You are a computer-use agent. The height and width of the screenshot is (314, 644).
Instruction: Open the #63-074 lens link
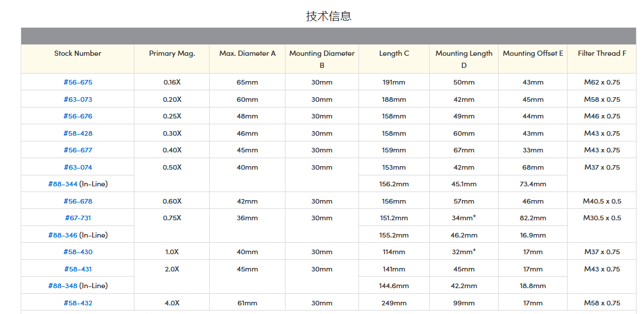coord(78,167)
